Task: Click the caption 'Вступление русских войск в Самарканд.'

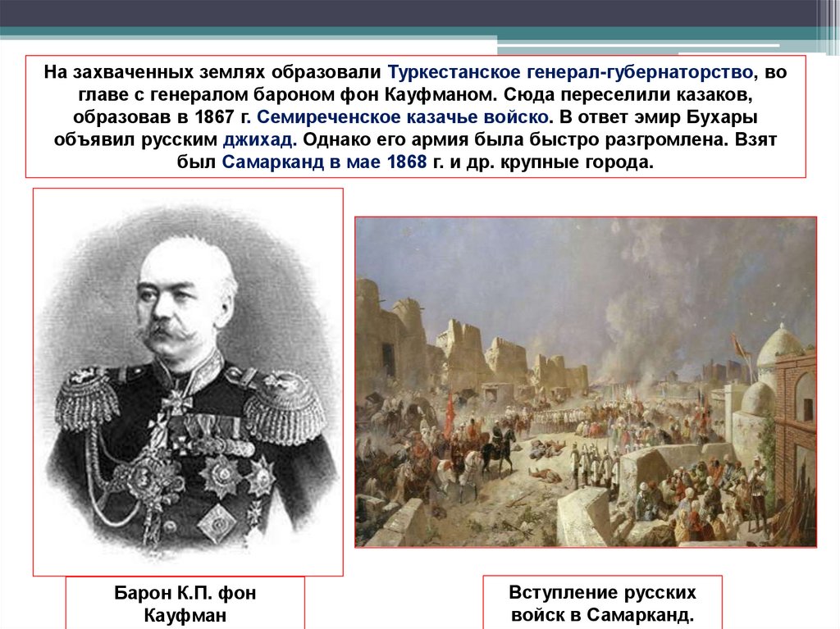Action: coord(602,603)
